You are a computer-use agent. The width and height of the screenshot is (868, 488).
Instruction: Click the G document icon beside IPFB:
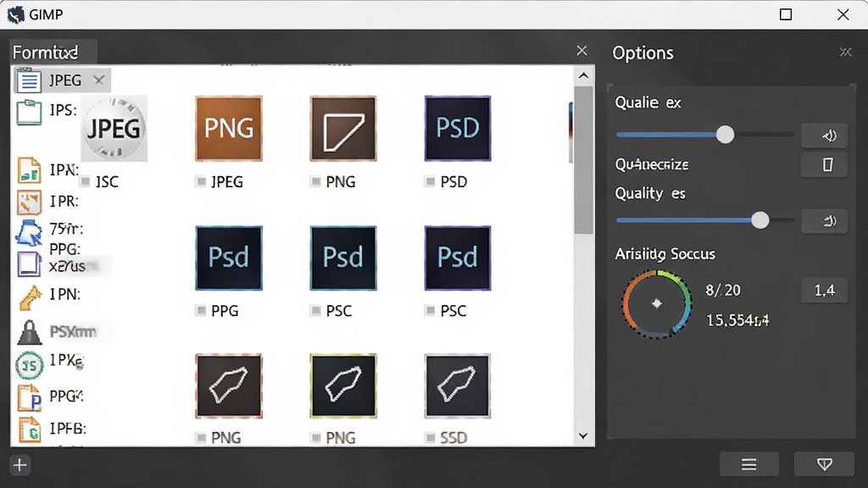[x=30, y=430]
